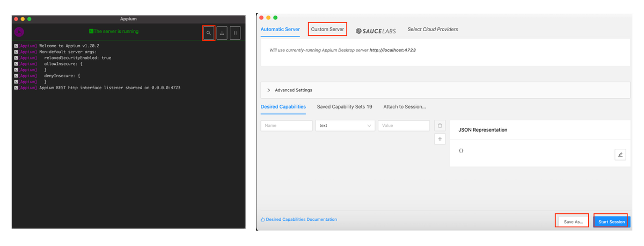Edit raw JSON with pencil icon

pos(620,155)
